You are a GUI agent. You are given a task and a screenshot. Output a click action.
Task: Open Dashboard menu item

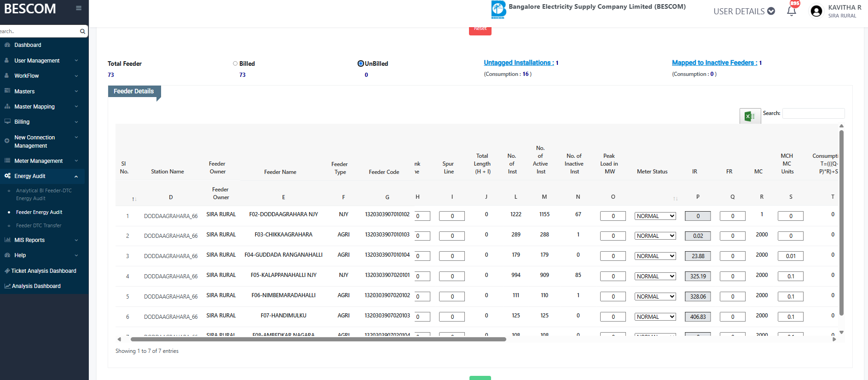pyautogui.click(x=28, y=45)
